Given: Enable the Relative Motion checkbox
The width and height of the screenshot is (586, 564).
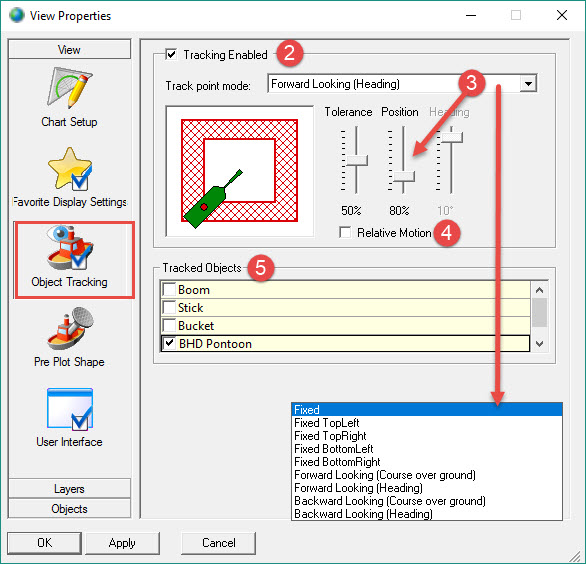Looking at the screenshot, I should (345, 232).
